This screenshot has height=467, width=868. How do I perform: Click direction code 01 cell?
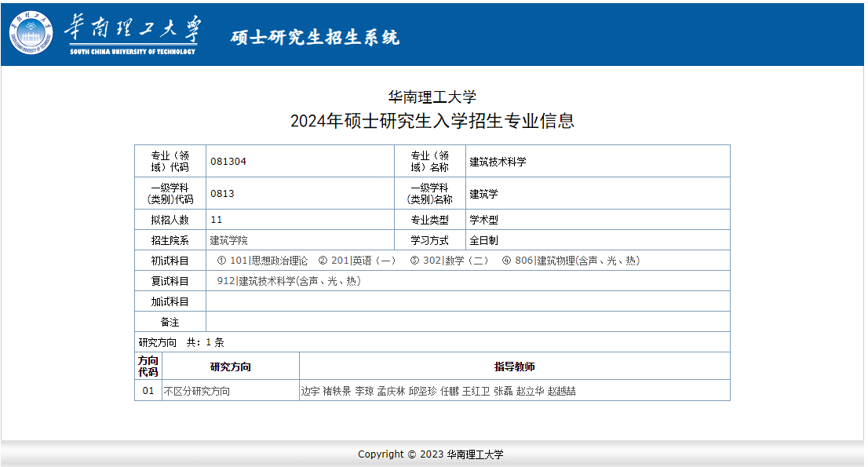point(148,391)
